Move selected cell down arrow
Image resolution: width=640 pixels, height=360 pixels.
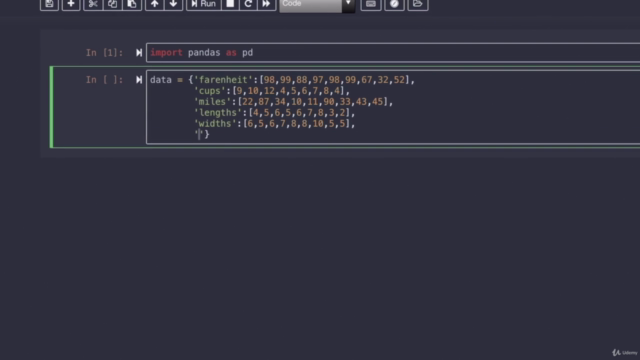pyautogui.click(x=173, y=4)
